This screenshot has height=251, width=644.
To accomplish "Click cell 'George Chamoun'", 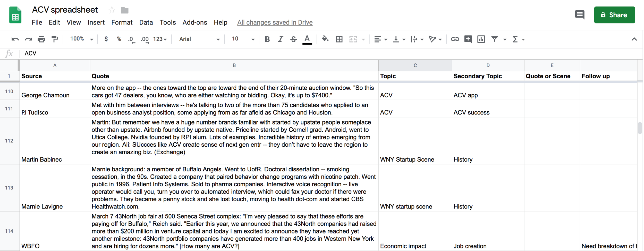I will pyautogui.click(x=55, y=91).
